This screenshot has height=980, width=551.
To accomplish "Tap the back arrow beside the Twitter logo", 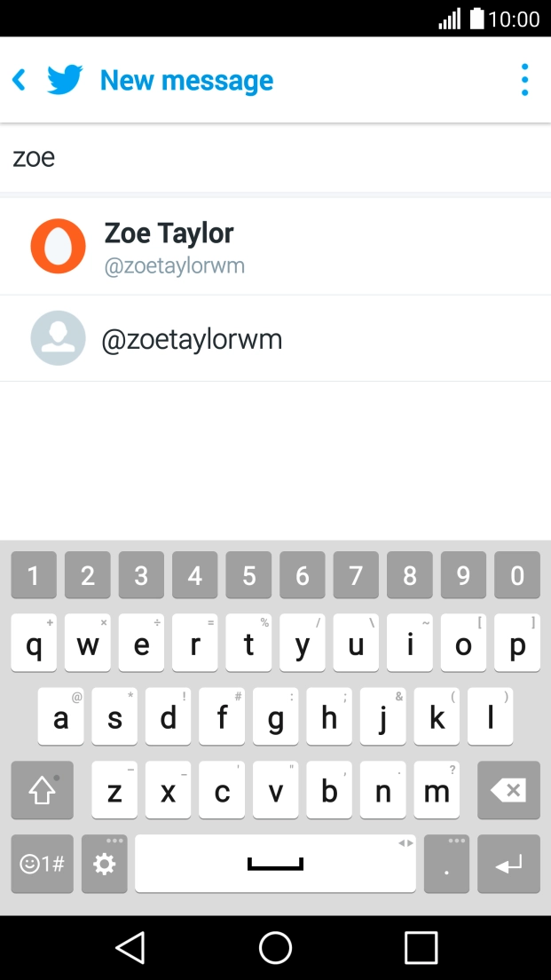I will pos(19,79).
